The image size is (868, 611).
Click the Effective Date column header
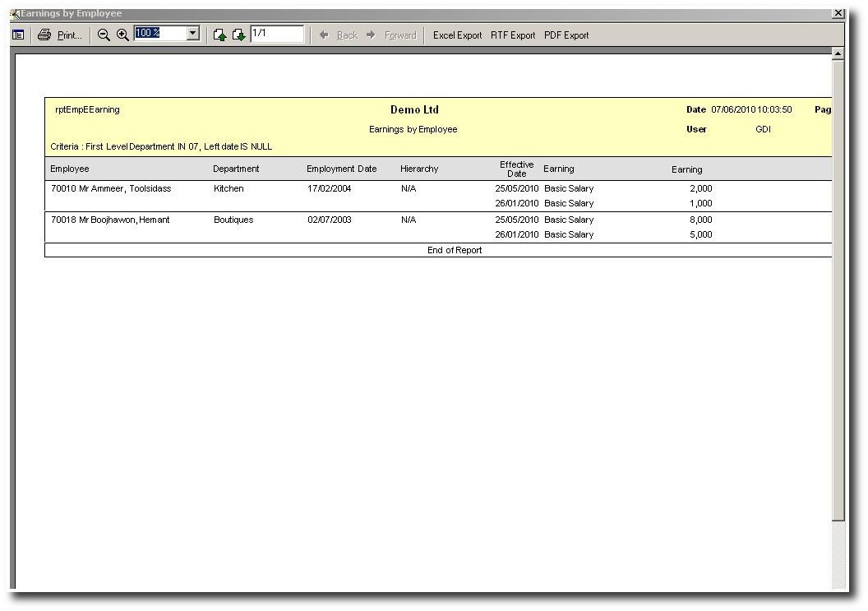516,169
